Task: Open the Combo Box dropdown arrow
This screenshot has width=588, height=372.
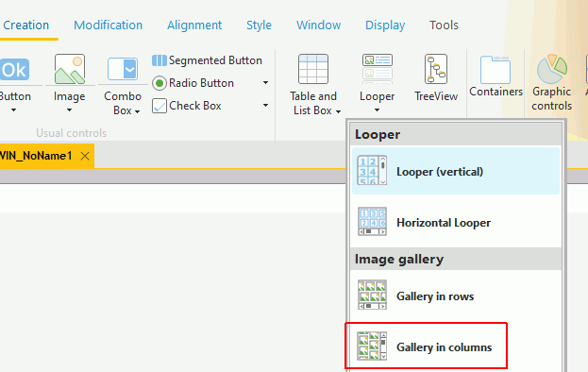Action: click(x=138, y=111)
